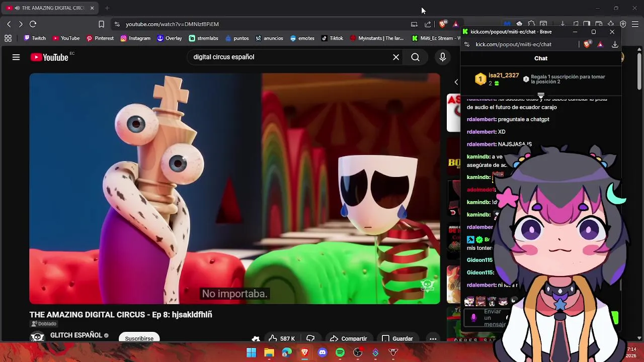Screen dimensions: 644x362
Task: Bookmark this page with the bookmark icon
Action: (x=101, y=24)
